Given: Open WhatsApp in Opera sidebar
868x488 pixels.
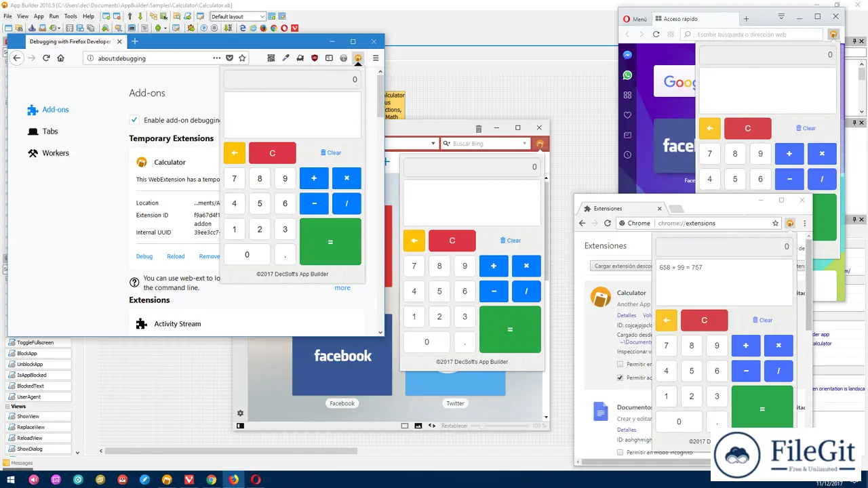Looking at the screenshot, I should (628, 75).
